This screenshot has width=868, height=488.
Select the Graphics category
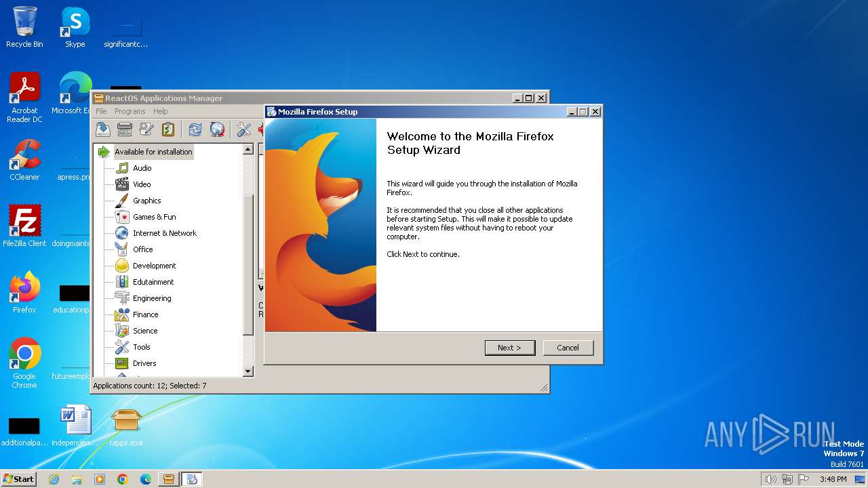[x=147, y=201]
